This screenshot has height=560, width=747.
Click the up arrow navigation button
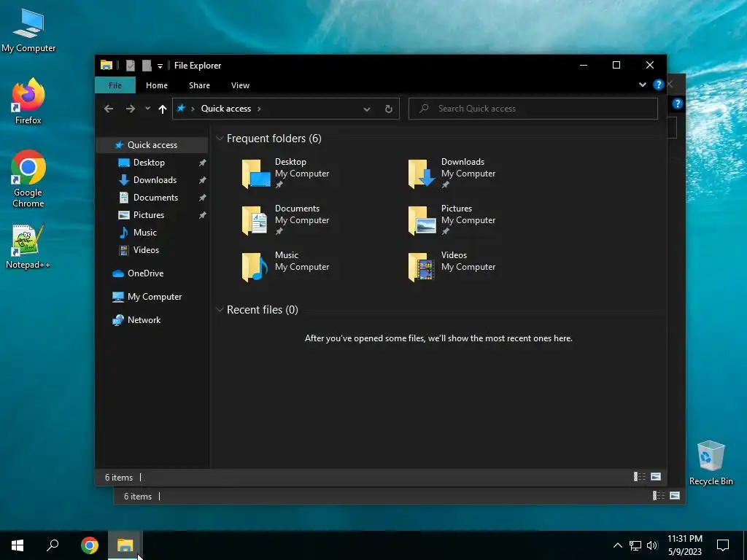click(163, 109)
